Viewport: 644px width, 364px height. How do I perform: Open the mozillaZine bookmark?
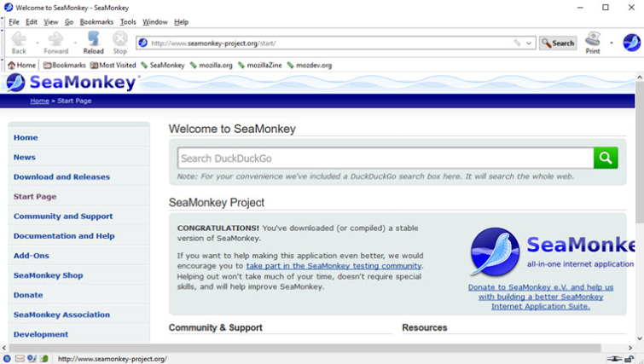point(260,66)
